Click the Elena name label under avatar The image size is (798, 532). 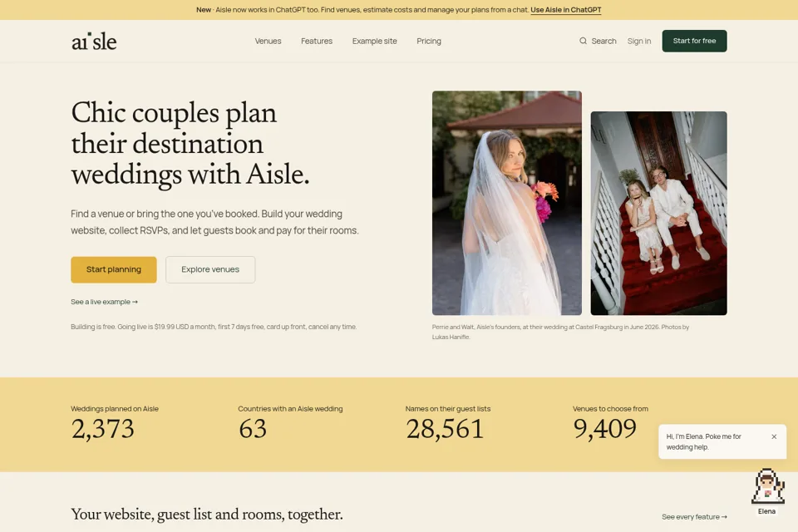(x=766, y=511)
